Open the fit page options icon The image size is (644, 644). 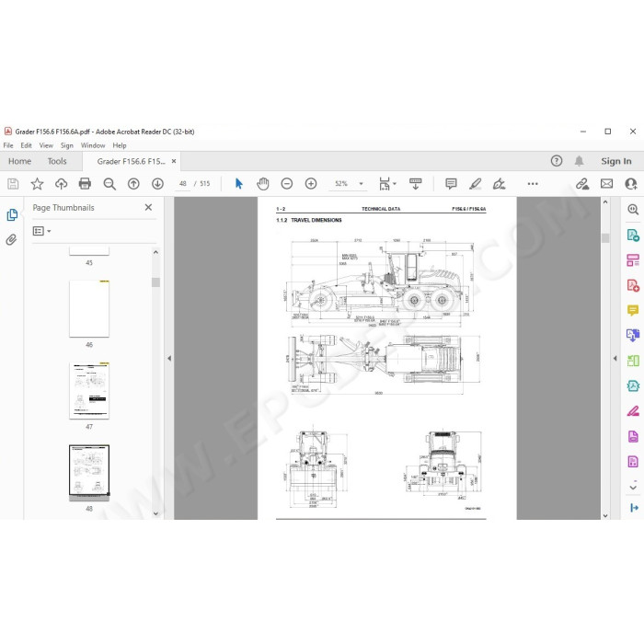385,184
